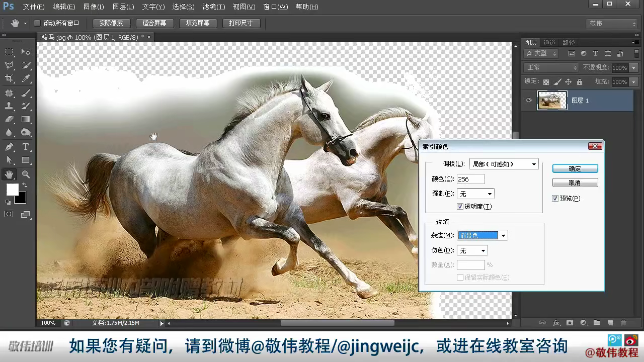Click 确定 to confirm indexed color

[x=575, y=169]
